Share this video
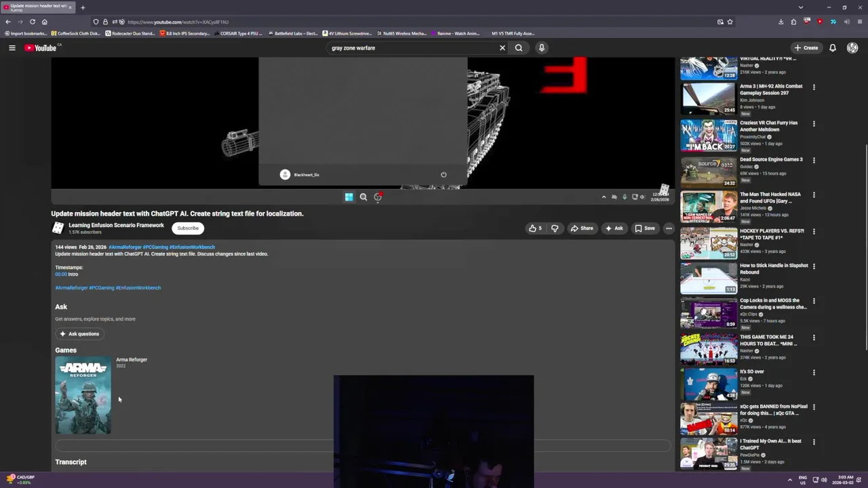The height and width of the screenshot is (488, 868). click(582, 228)
